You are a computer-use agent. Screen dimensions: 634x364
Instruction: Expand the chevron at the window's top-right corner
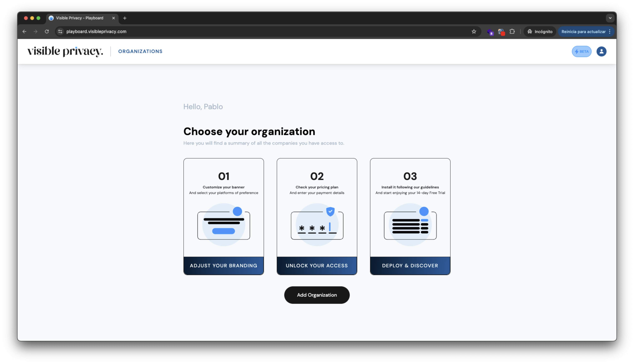[x=610, y=18]
